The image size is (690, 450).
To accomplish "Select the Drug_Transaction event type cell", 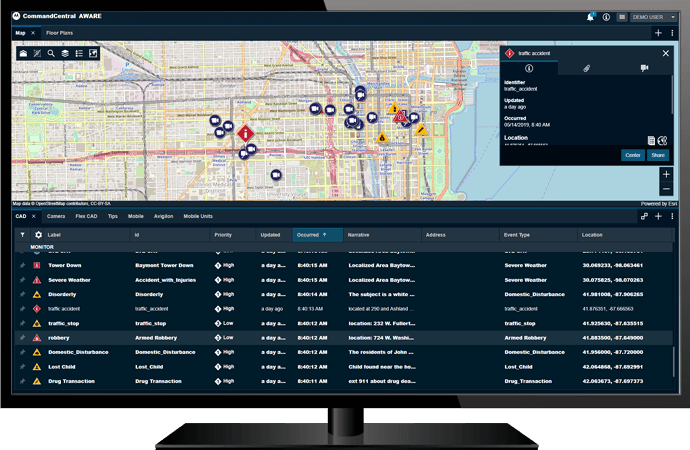I will click(x=528, y=381).
